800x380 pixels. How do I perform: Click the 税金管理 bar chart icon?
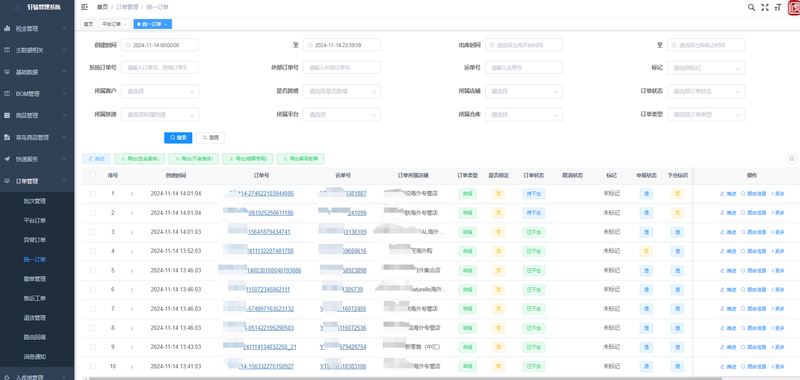pos(7,29)
